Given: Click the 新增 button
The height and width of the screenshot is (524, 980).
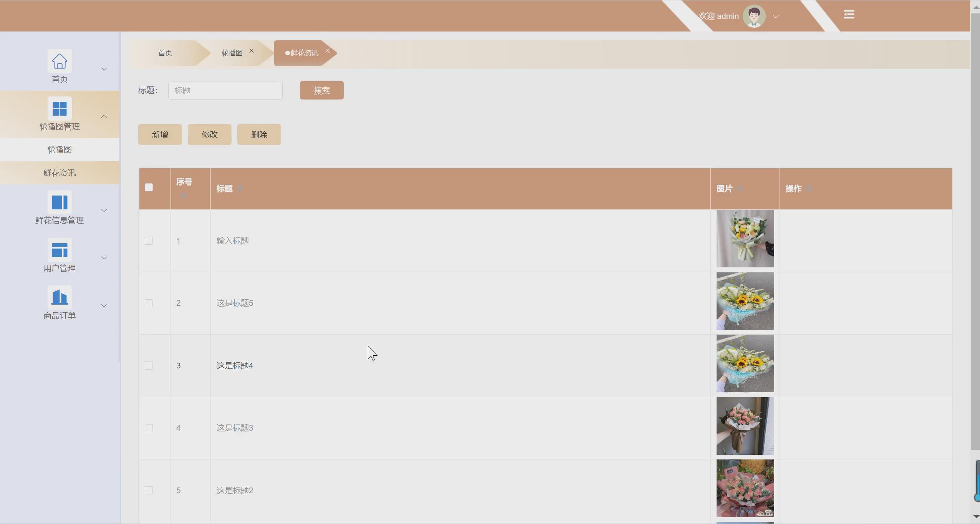Looking at the screenshot, I should click(160, 134).
